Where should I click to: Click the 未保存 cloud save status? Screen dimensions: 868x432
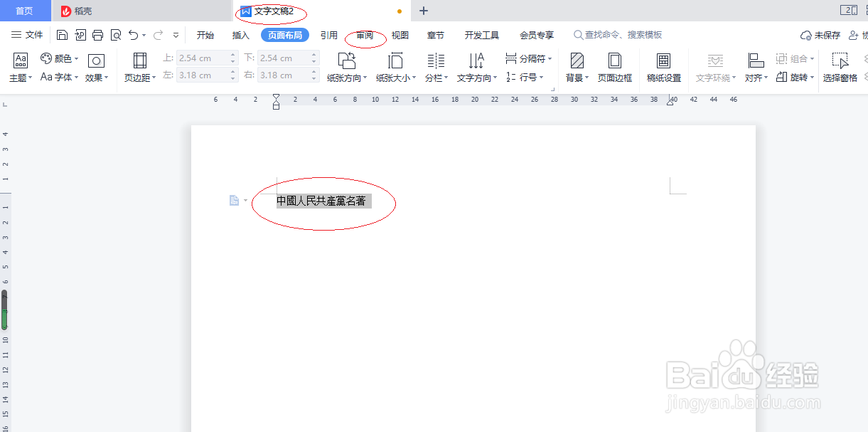point(819,33)
